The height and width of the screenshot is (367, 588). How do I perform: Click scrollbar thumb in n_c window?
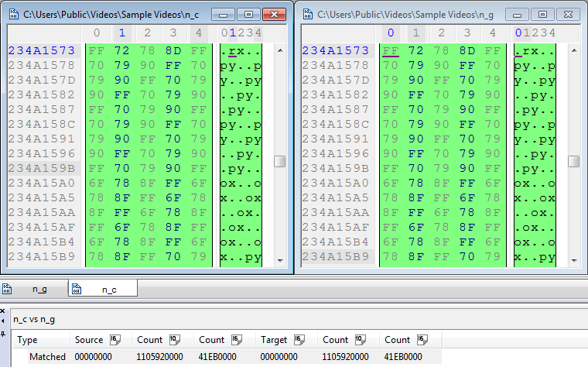click(x=280, y=161)
